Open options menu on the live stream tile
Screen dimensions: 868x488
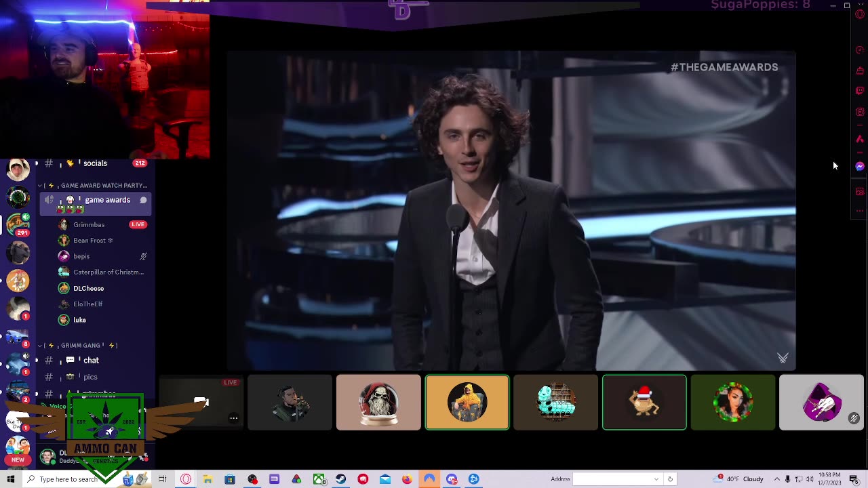tap(233, 418)
